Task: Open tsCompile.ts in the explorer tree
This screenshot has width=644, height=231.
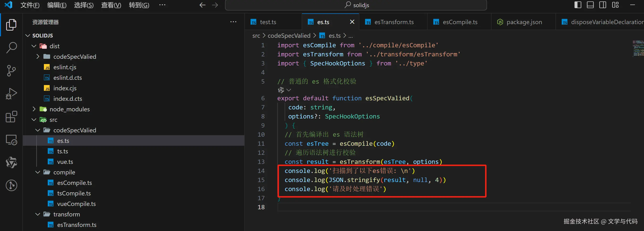Action: [74, 193]
